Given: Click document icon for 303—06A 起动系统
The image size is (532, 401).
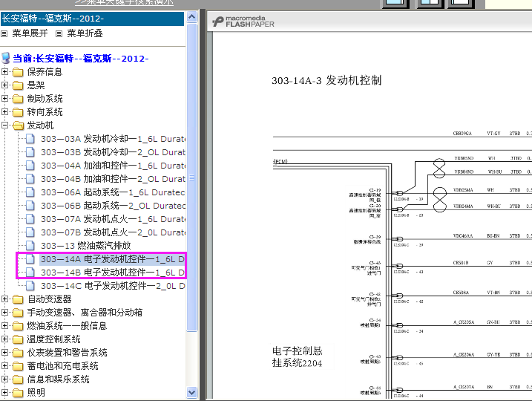Looking at the screenshot, I should (x=30, y=192).
